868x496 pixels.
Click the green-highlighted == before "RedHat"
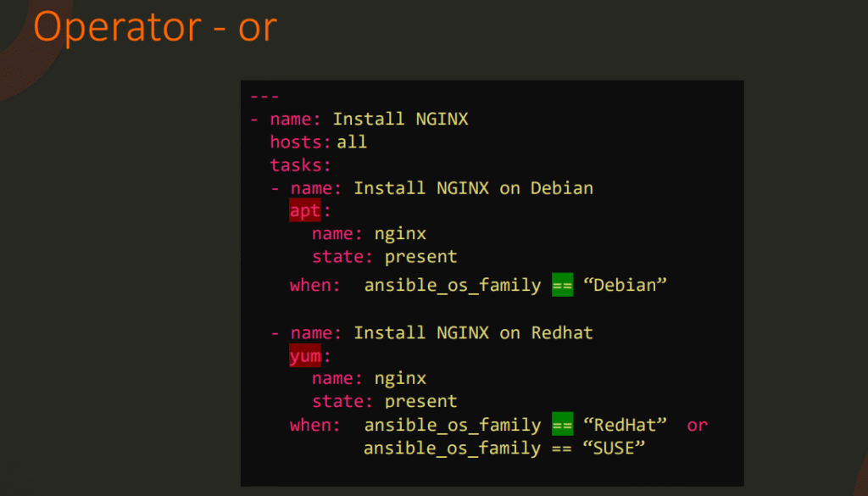(x=562, y=425)
